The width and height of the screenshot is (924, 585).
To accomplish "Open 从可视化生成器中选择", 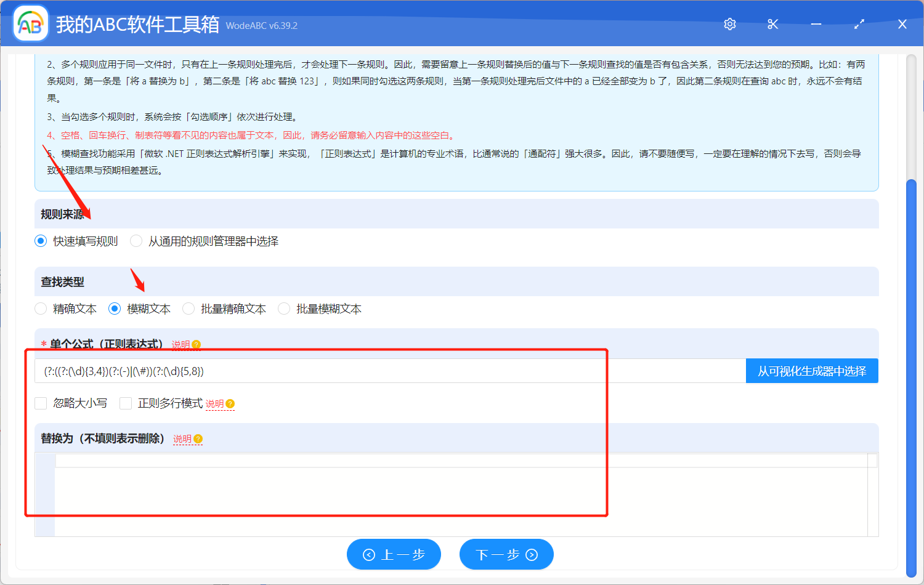I will pyautogui.click(x=812, y=371).
